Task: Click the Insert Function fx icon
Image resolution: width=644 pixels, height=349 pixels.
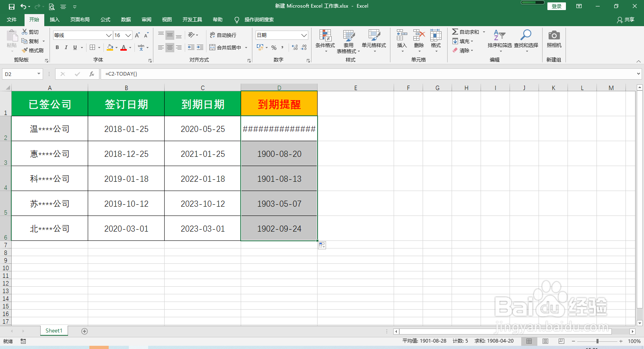Action: coord(92,74)
